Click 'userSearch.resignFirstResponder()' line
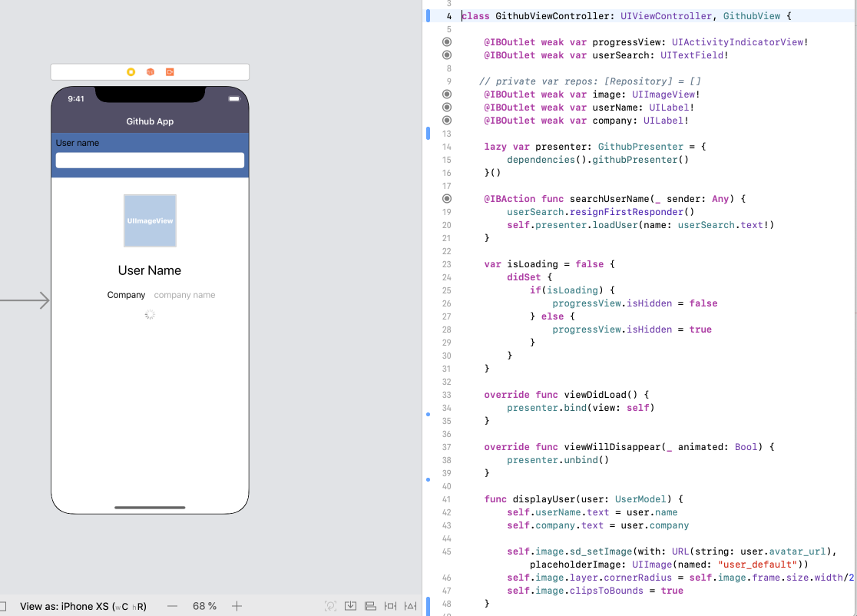Screen dimensions: 857x616 601,212
